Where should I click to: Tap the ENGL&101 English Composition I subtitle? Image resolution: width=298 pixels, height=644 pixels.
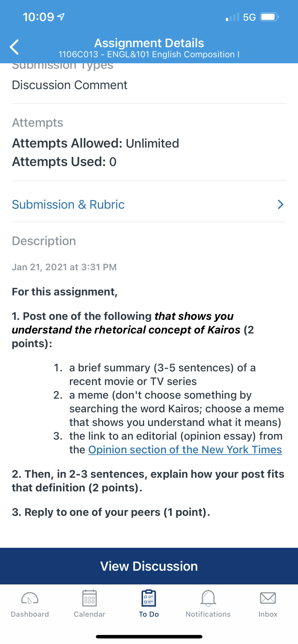[149, 54]
